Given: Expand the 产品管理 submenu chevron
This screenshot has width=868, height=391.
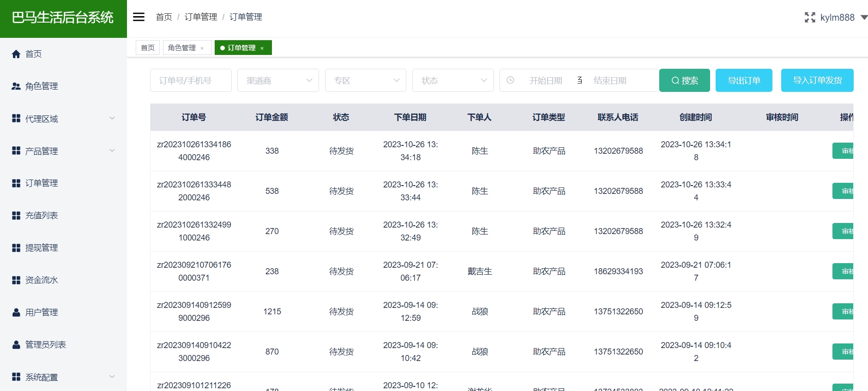Looking at the screenshot, I should [x=112, y=150].
